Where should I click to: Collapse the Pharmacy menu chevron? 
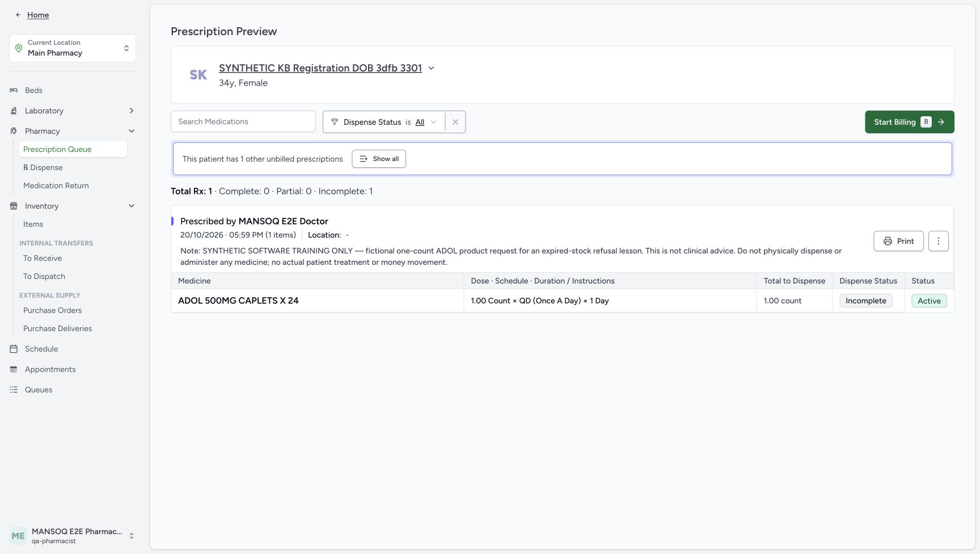[x=132, y=131]
